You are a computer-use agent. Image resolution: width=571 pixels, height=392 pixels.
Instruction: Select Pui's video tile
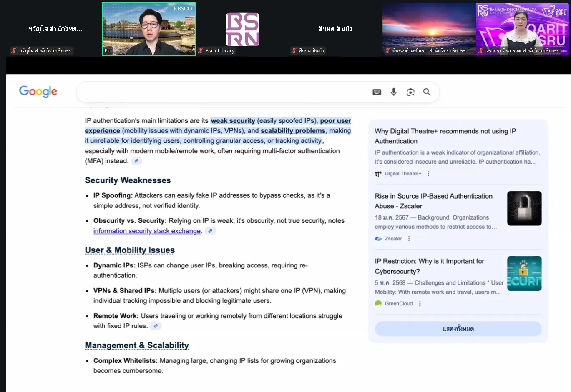tap(149, 29)
